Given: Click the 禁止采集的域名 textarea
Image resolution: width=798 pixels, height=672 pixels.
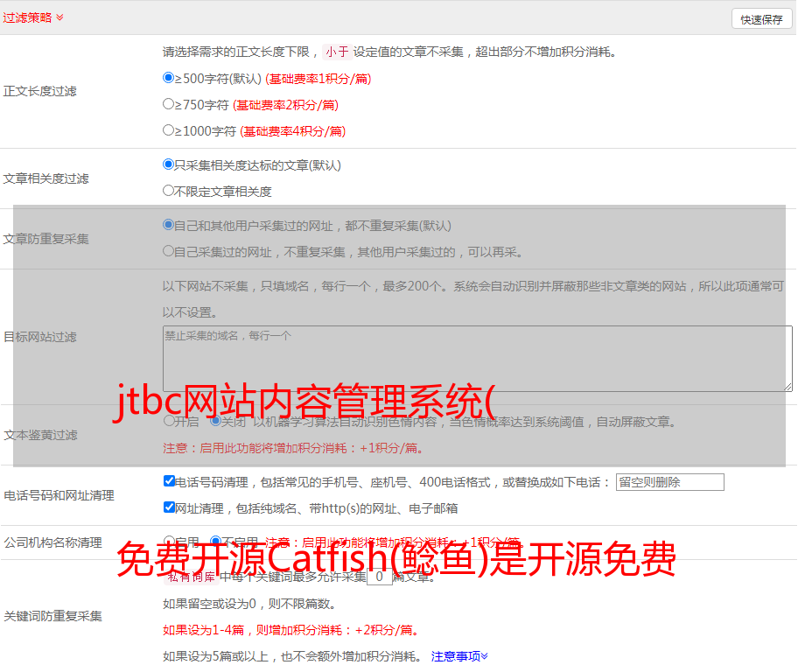Looking at the screenshot, I should click(x=478, y=359).
